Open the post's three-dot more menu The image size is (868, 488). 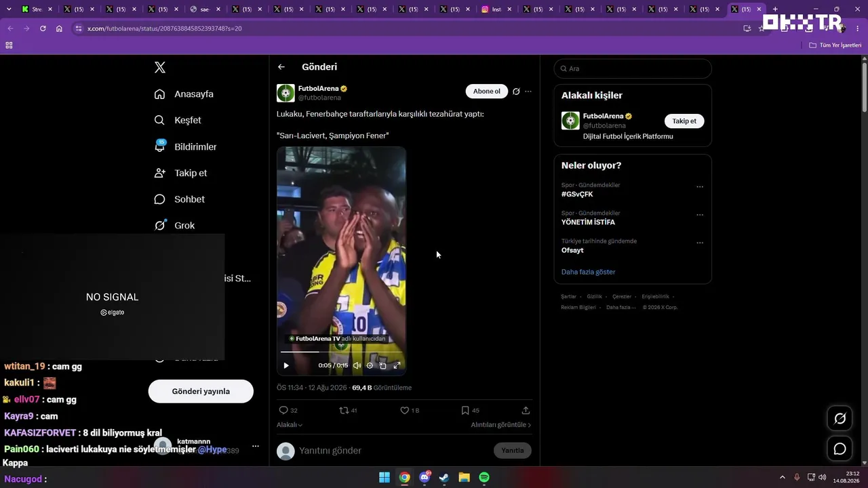pos(528,91)
